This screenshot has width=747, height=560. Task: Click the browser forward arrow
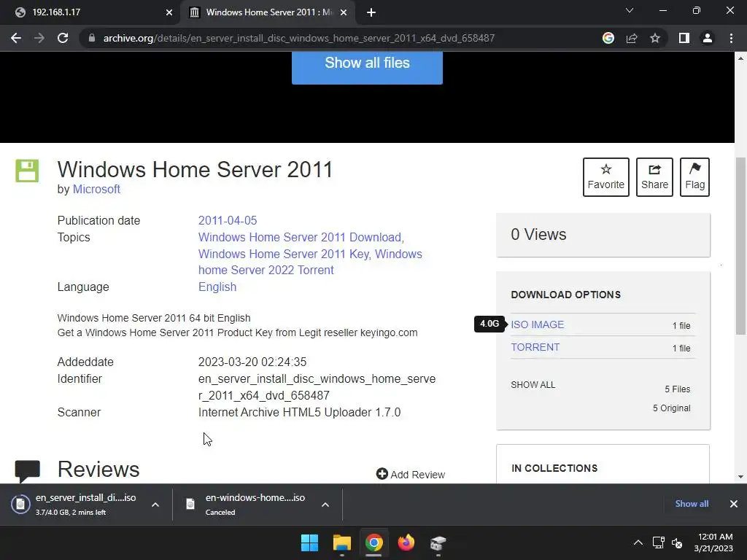click(39, 38)
